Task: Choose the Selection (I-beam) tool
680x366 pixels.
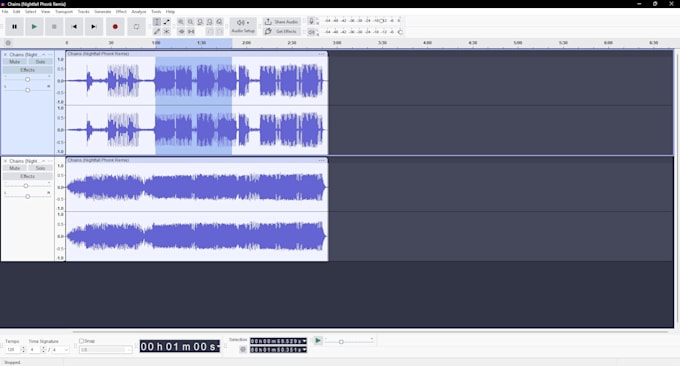Action: [x=157, y=22]
